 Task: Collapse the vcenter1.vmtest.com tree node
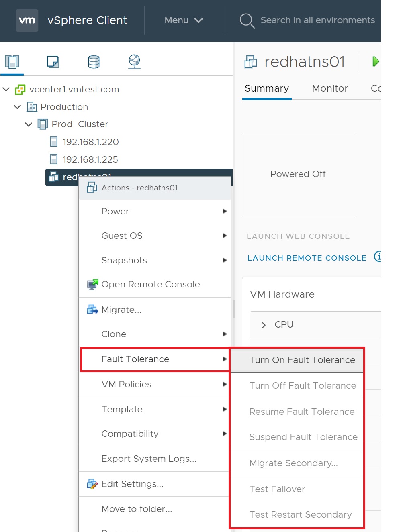tap(6, 89)
